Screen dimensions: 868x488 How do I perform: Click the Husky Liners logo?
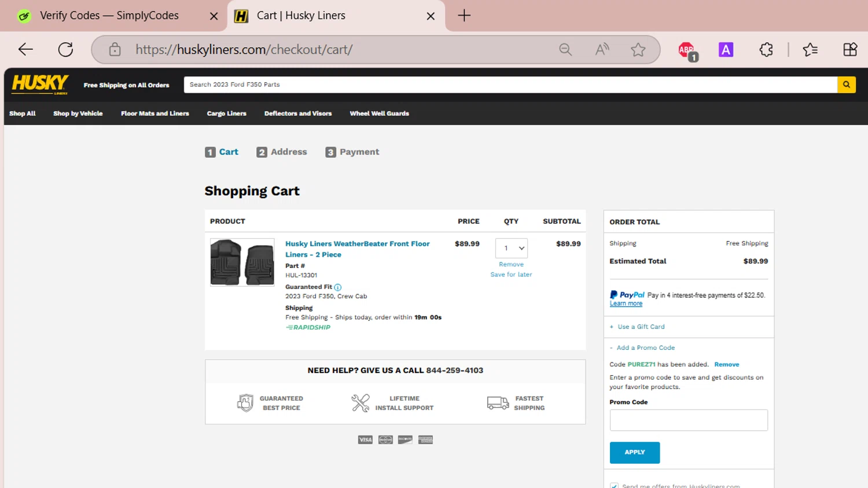coord(40,84)
